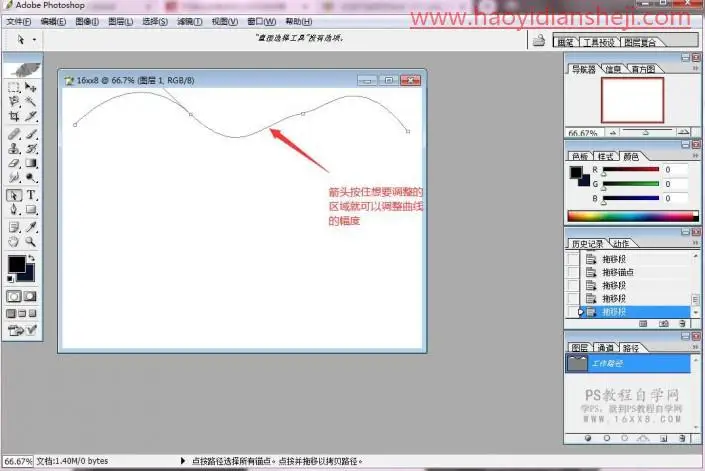Select the Type tool

pyautogui.click(x=31, y=196)
